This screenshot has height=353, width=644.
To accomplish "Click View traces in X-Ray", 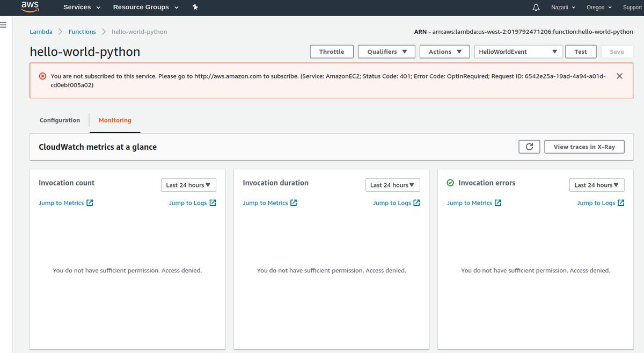I will (584, 147).
